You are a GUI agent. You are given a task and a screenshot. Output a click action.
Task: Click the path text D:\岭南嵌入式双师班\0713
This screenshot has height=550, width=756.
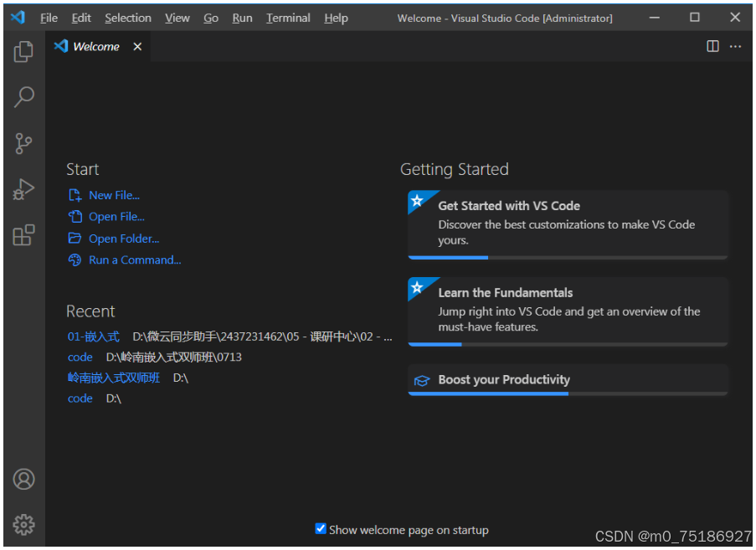click(173, 357)
